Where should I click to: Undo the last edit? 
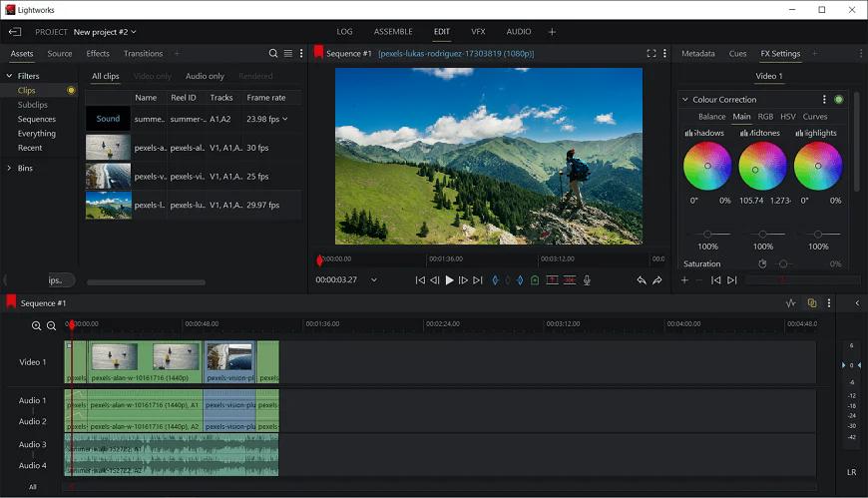coord(642,280)
